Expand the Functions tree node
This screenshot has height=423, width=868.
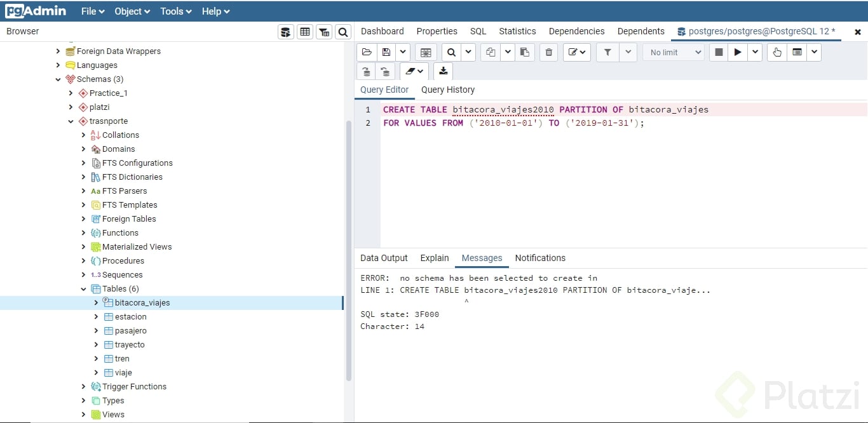(x=83, y=233)
